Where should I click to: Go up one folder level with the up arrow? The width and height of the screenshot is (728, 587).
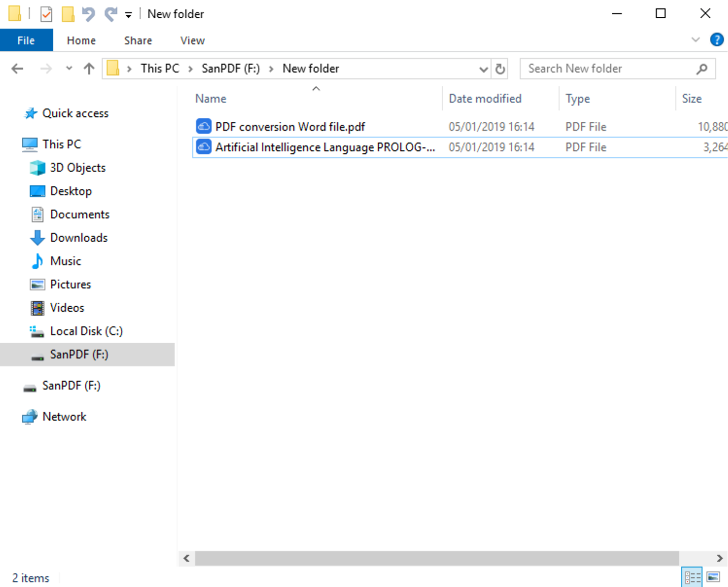89,68
